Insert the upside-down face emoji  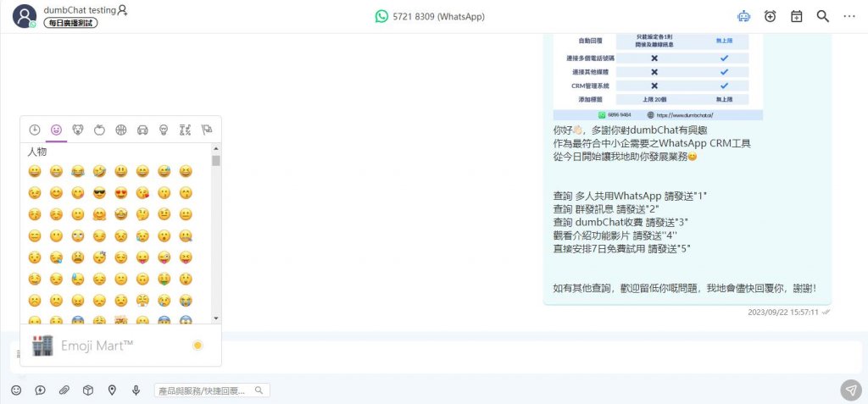[x=142, y=279]
